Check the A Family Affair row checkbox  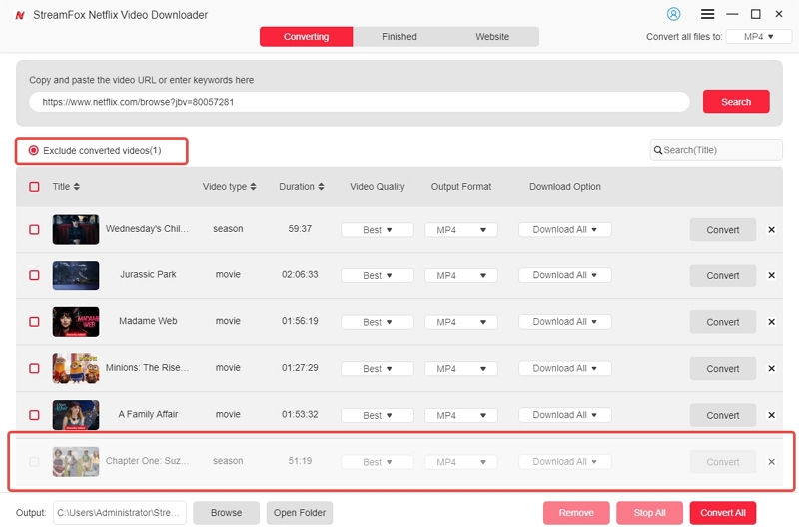pos(34,415)
